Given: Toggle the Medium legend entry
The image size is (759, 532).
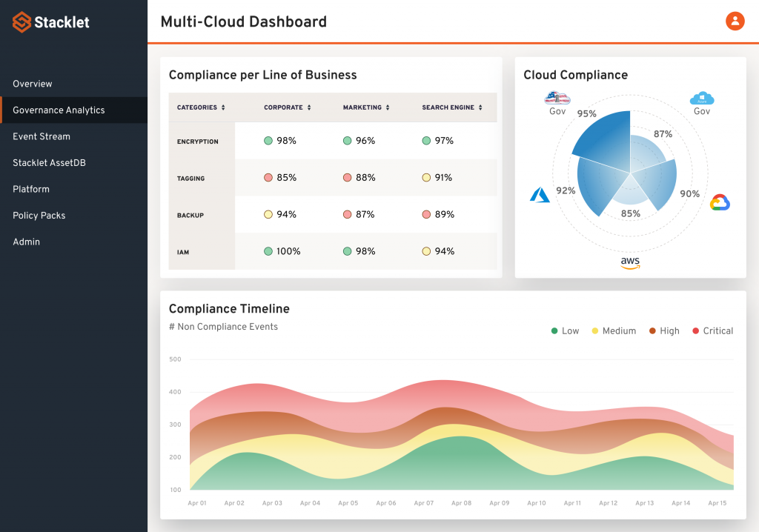Looking at the screenshot, I should [x=614, y=331].
